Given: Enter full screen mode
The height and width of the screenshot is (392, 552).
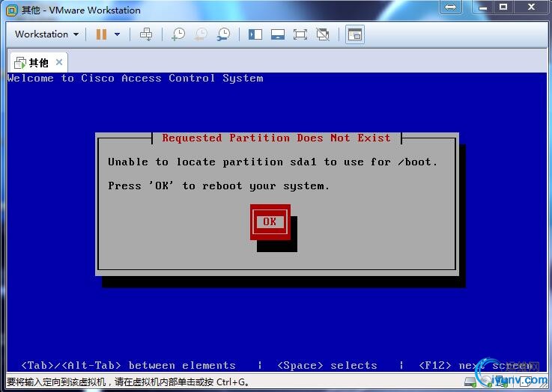Looking at the screenshot, I should pos(300,34).
